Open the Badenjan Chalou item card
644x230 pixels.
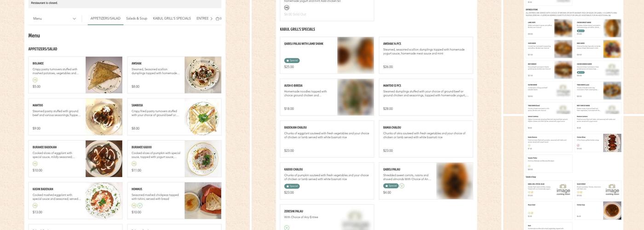(327, 139)
